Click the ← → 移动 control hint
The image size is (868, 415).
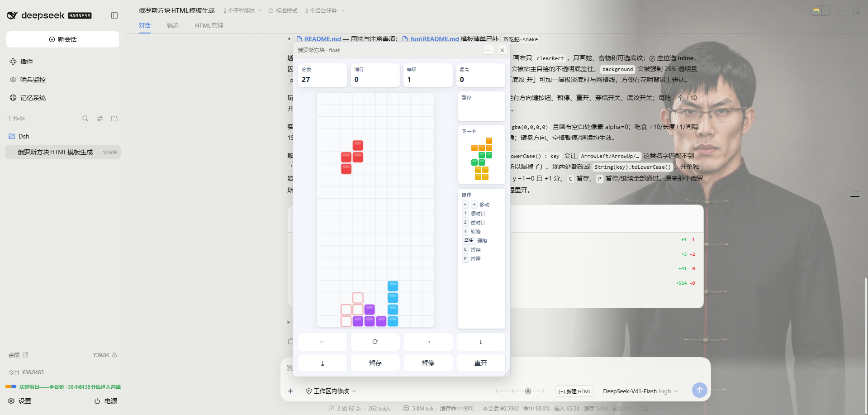click(x=476, y=205)
